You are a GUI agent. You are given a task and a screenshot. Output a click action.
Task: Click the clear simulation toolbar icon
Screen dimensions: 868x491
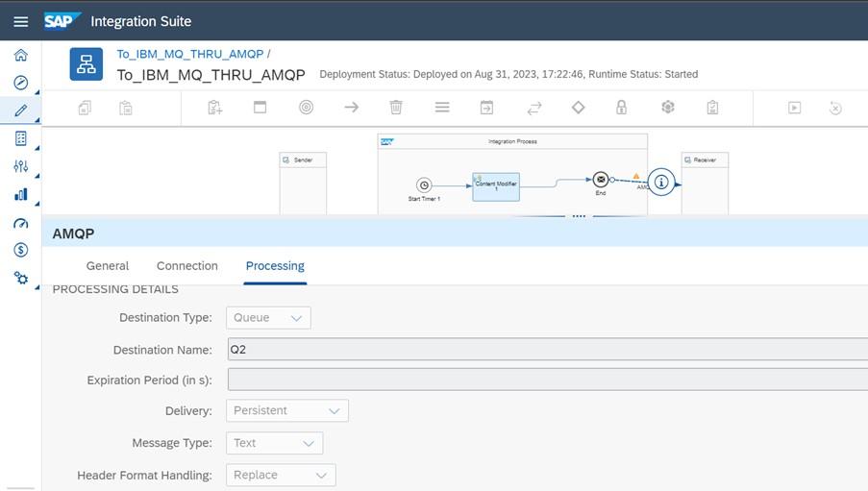835,108
